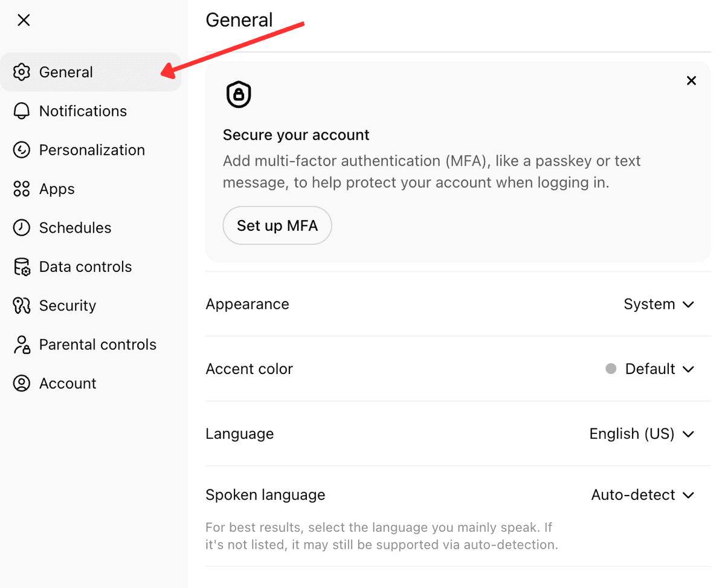This screenshot has width=725, height=588.
Task: Open the Appearance dropdown
Action: click(x=660, y=304)
